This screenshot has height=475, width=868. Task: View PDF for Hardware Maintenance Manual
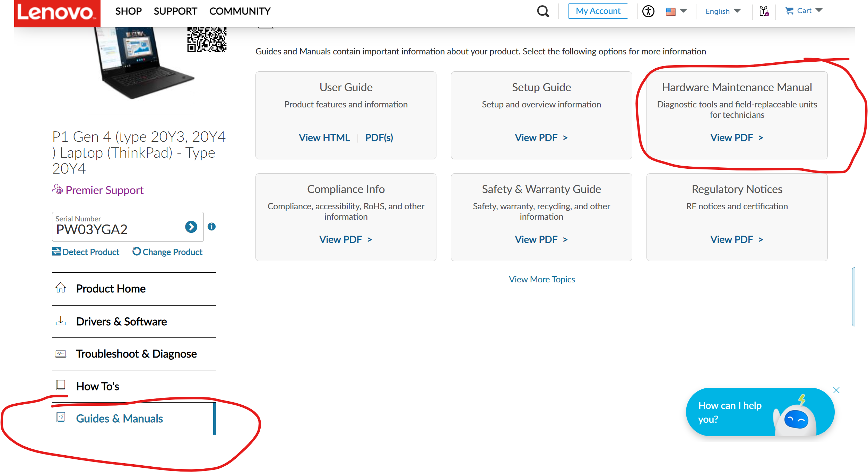click(736, 138)
